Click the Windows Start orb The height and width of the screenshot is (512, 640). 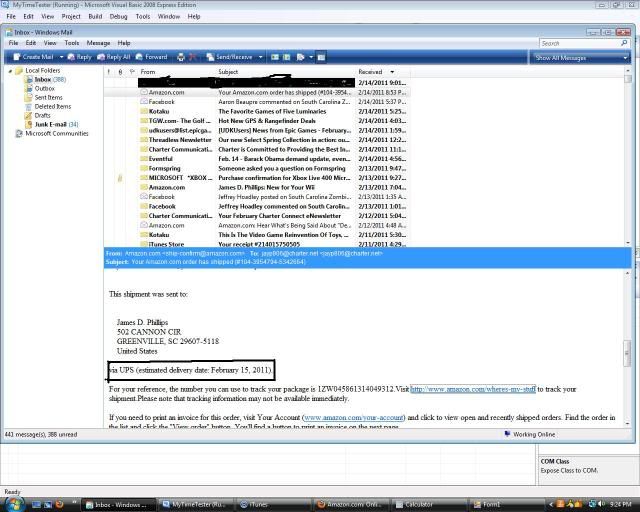14,504
